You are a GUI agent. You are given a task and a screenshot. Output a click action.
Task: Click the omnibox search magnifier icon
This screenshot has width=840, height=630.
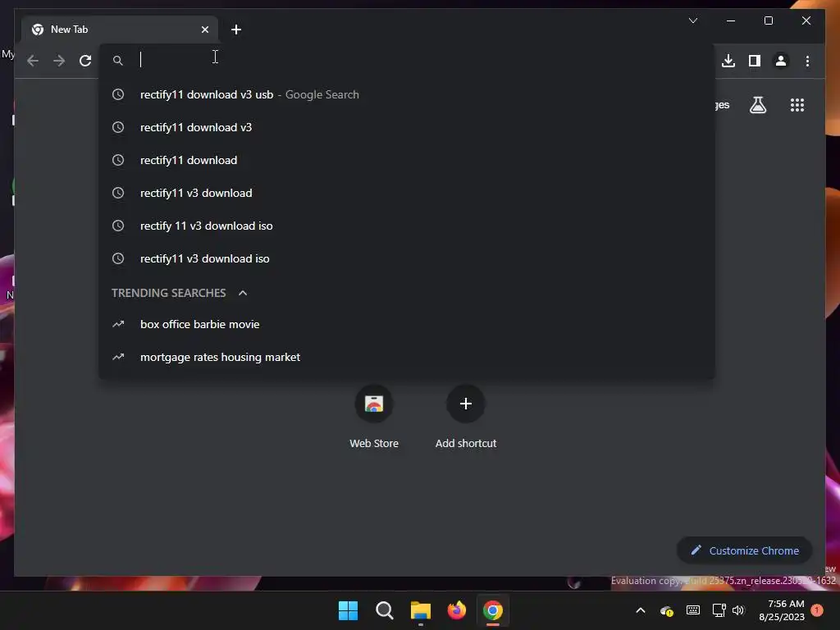(118, 61)
